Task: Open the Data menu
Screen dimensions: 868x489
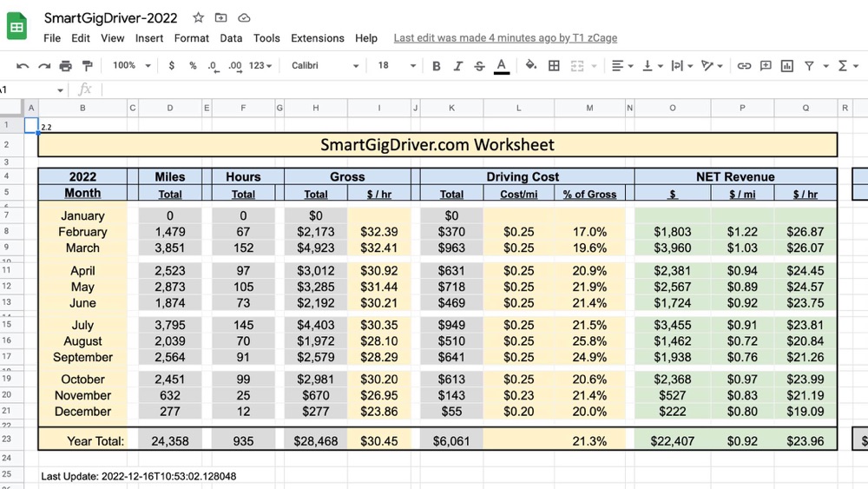Action: point(231,38)
